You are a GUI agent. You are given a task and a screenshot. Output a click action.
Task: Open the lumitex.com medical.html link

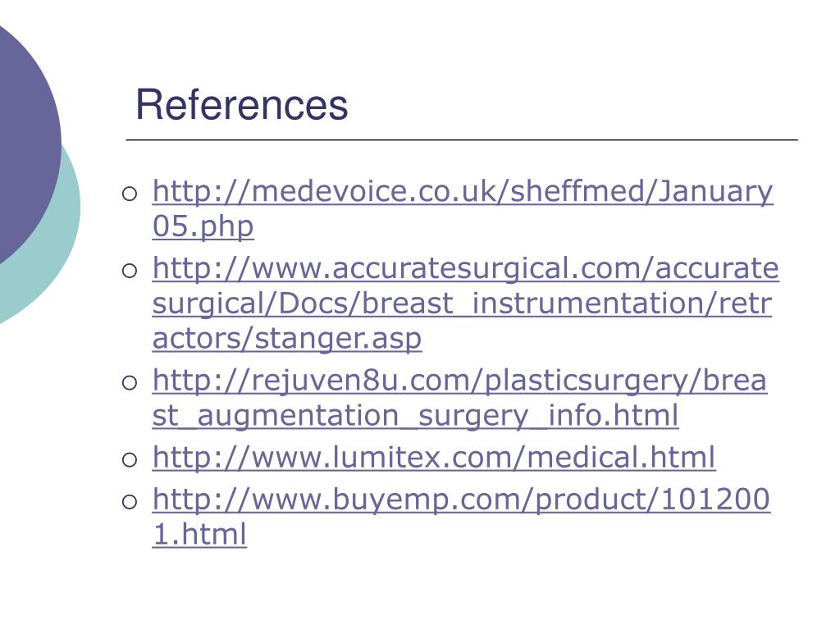(x=433, y=458)
